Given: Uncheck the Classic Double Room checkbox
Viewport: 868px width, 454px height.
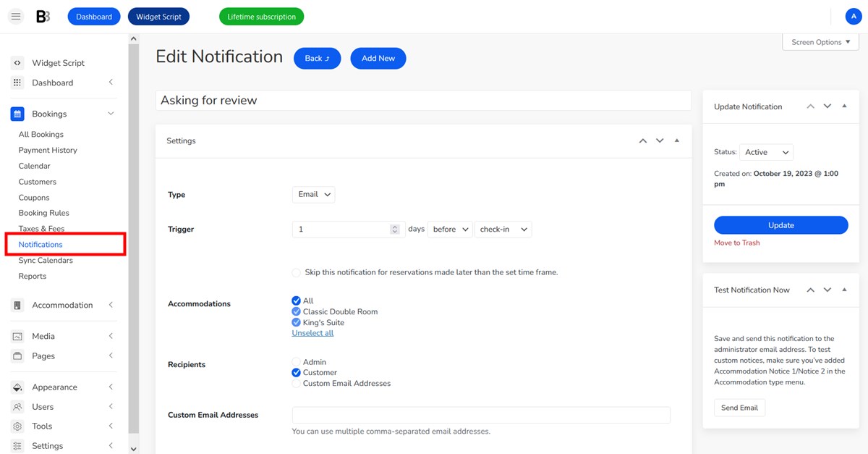Looking at the screenshot, I should click(x=296, y=311).
